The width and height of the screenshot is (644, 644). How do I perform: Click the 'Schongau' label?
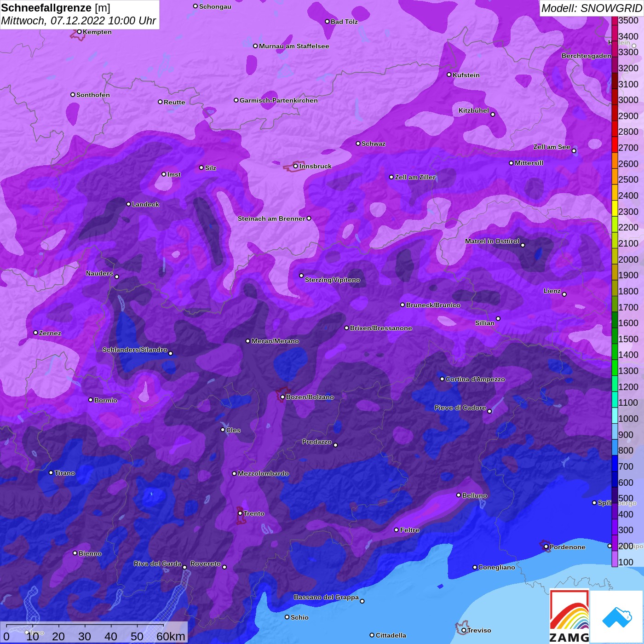point(215,6)
